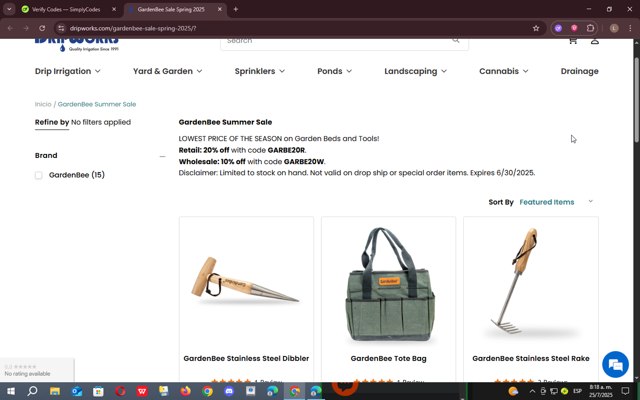Open the tab search dropdown arrow
Image resolution: width=640 pixels, height=400 pixels.
coord(9,9)
